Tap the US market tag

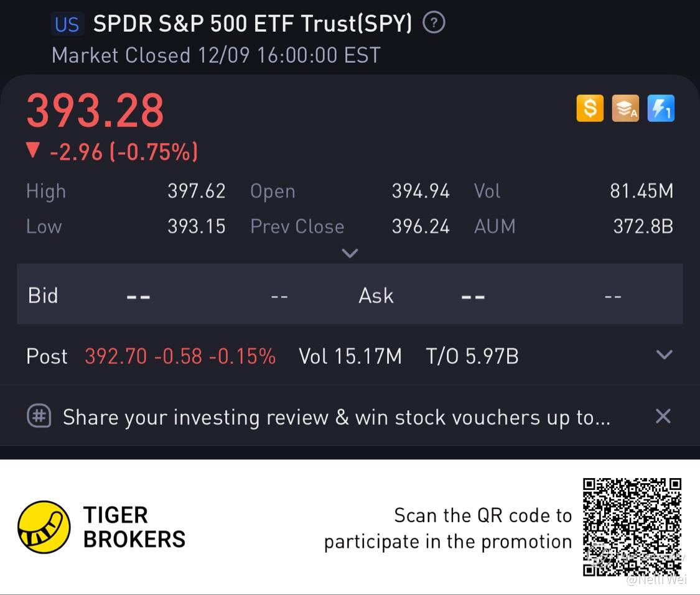click(67, 24)
